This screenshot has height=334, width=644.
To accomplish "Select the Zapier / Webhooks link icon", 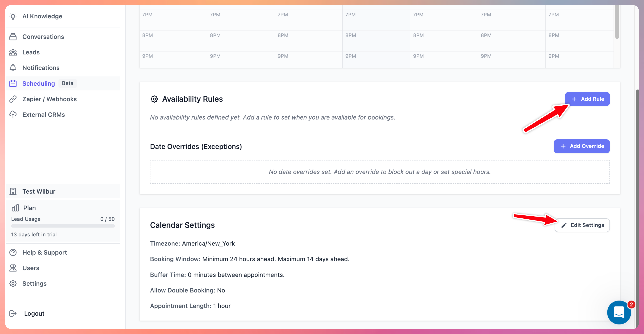I will point(13,99).
